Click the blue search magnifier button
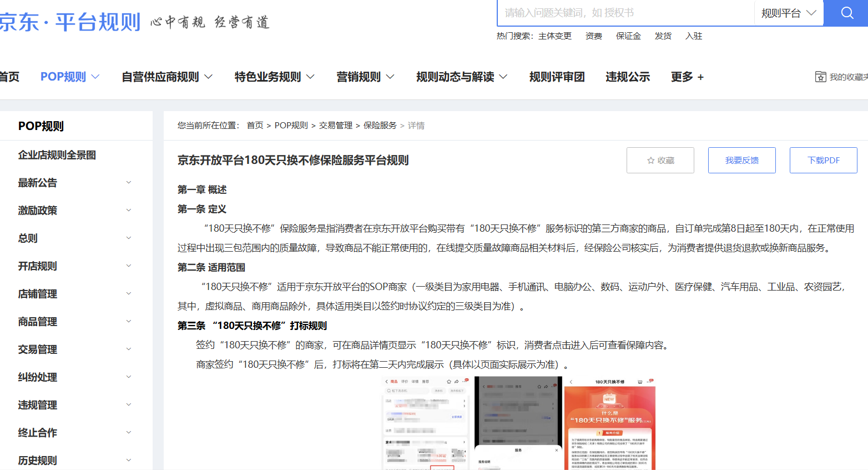The width and height of the screenshot is (868, 470). tap(846, 13)
